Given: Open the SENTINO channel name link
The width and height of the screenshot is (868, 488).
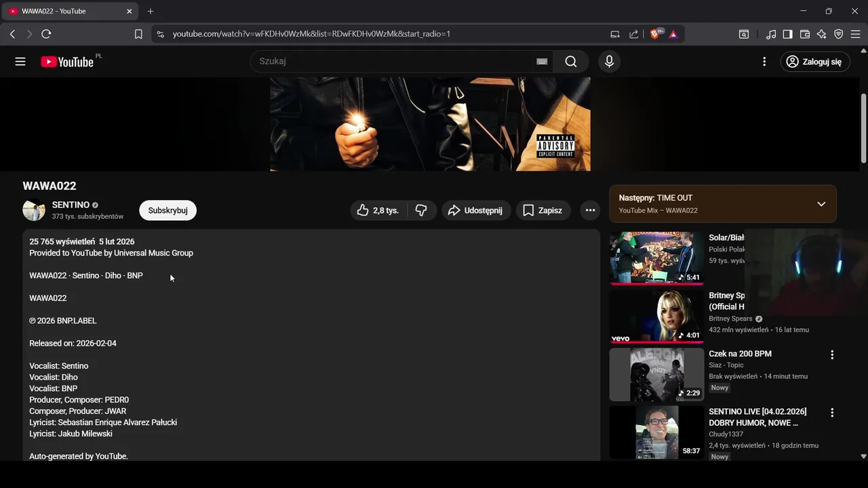Looking at the screenshot, I should click(x=71, y=205).
